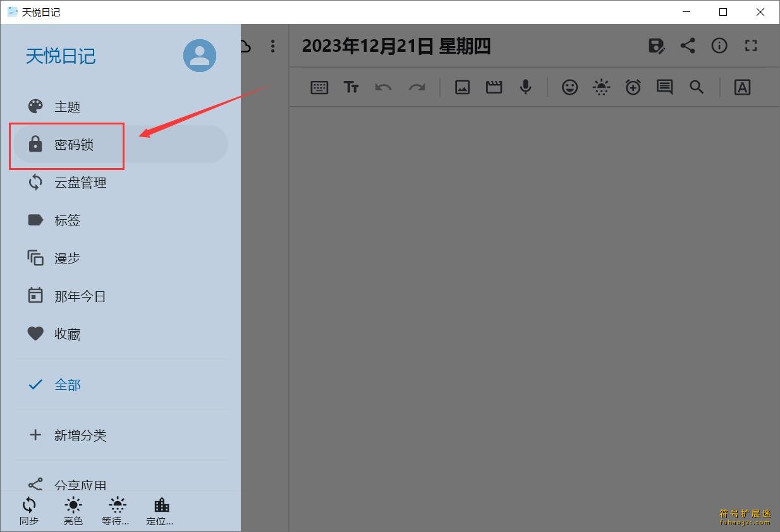
Task: Search within the diary
Action: pyautogui.click(x=697, y=87)
